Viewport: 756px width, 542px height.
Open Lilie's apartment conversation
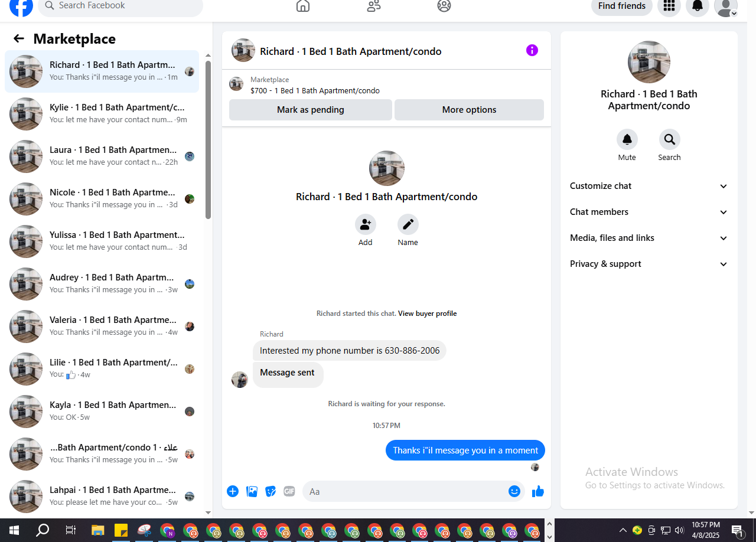[102, 369]
